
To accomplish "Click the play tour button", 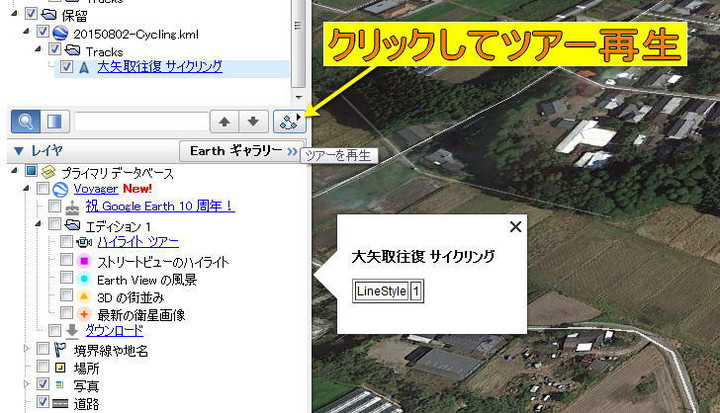I will (x=289, y=121).
